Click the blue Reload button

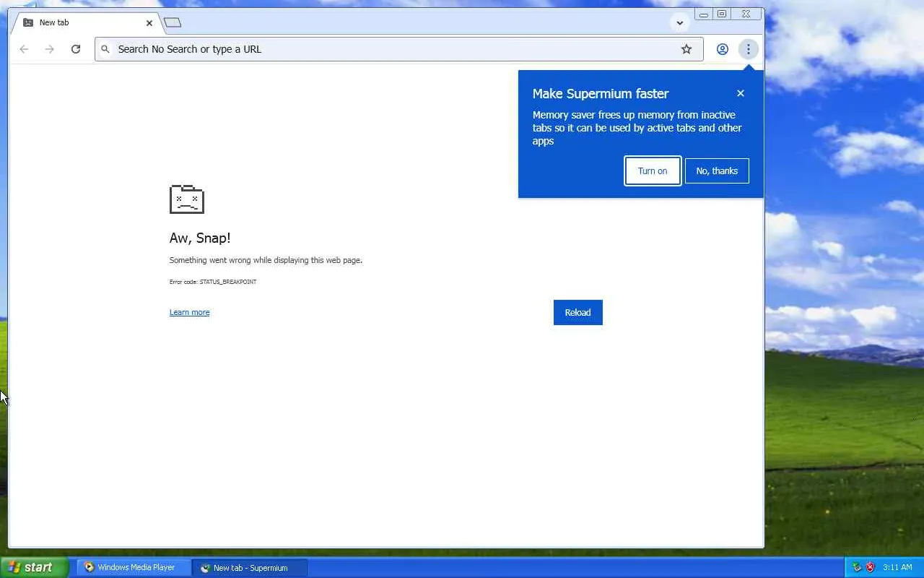[x=577, y=312]
